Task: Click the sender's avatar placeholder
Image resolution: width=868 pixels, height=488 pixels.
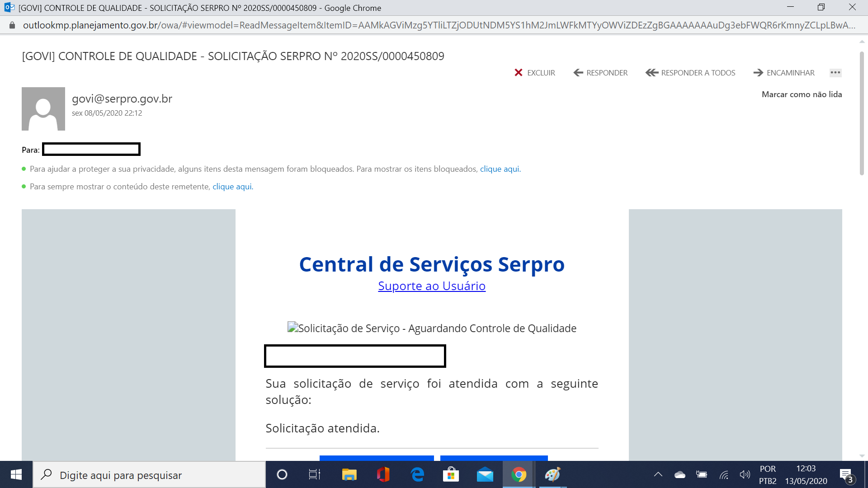Action: point(43,109)
